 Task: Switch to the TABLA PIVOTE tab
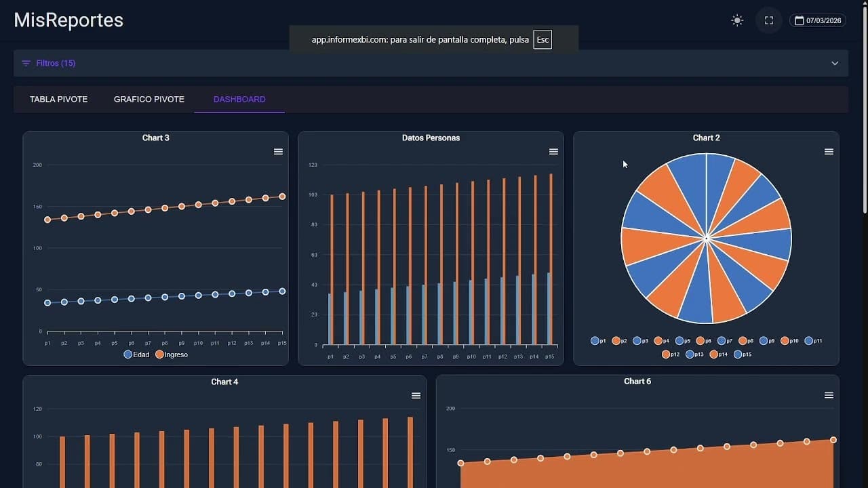[58, 99]
